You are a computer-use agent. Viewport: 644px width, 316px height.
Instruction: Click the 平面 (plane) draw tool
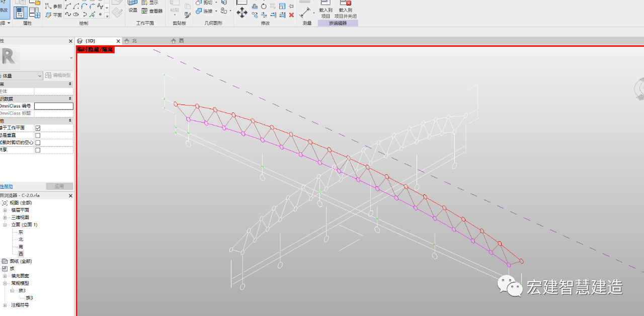tap(53, 15)
